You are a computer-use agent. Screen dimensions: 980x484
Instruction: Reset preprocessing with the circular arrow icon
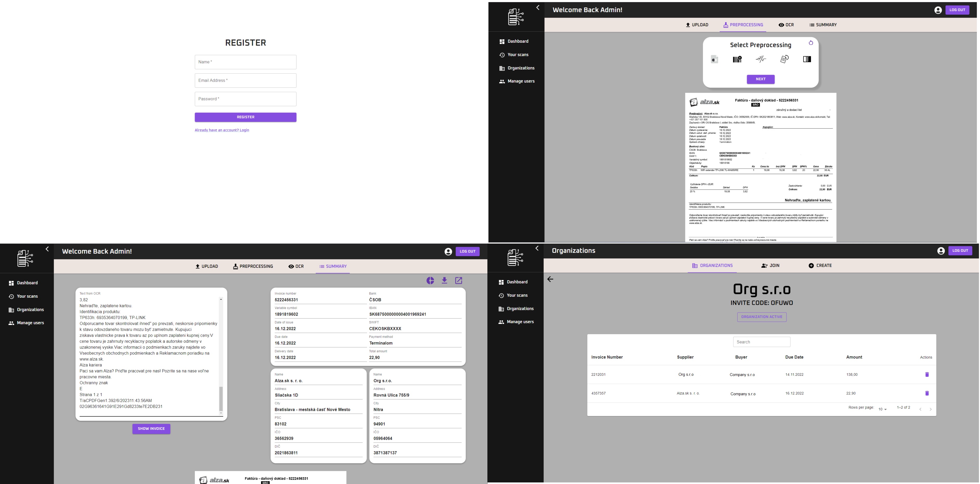(x=811, y=43)
